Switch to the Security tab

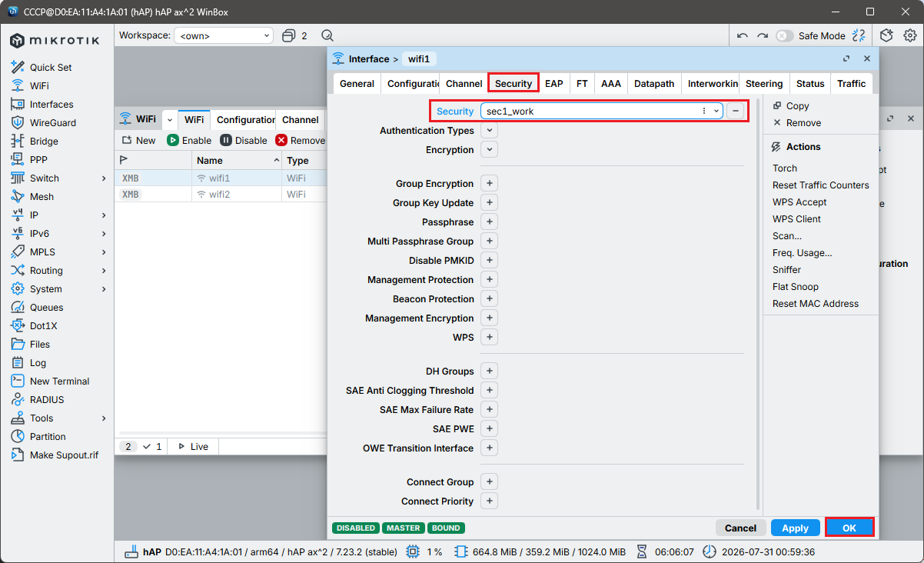pos(514,83)
